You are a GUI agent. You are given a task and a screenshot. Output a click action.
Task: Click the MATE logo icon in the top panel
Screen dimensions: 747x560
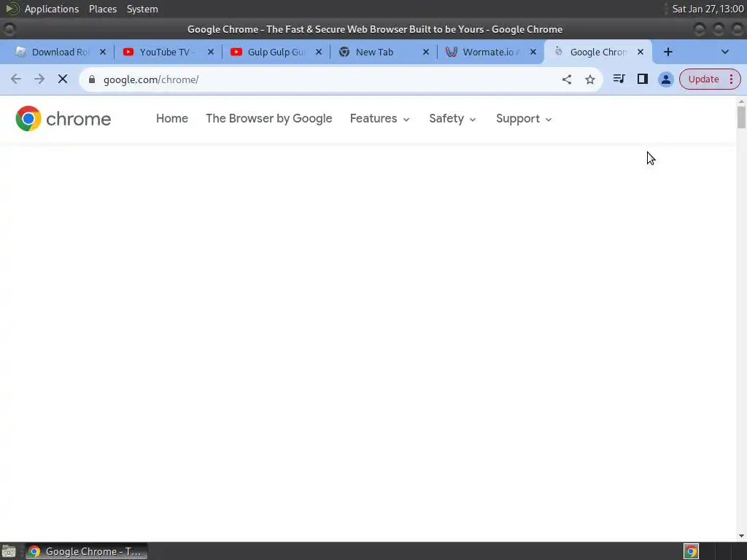point(12,9)
